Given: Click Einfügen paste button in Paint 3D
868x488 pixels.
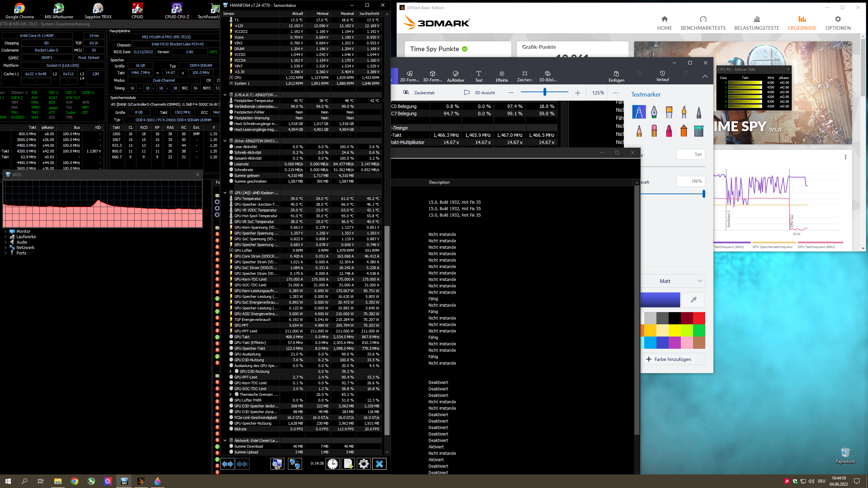Looking at the screenshot, I should 616,76.
